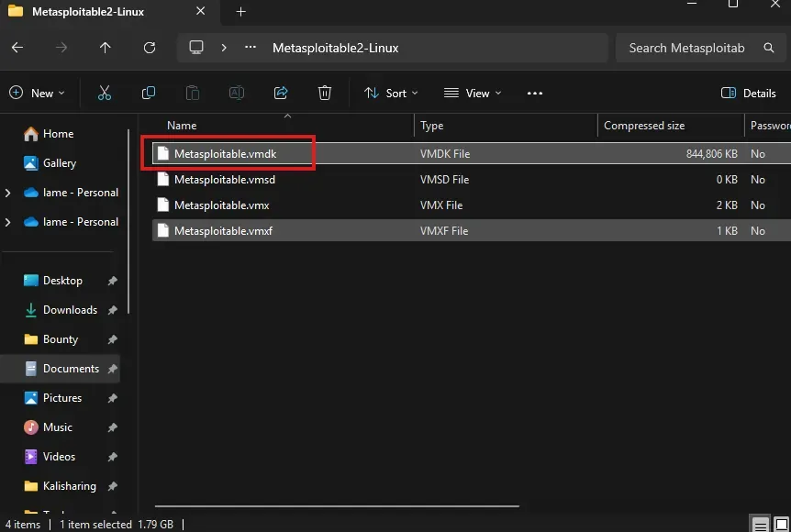791x532 pixels.
Task: Click the horizontal scrollbar in file list
Action: (337, 505)
